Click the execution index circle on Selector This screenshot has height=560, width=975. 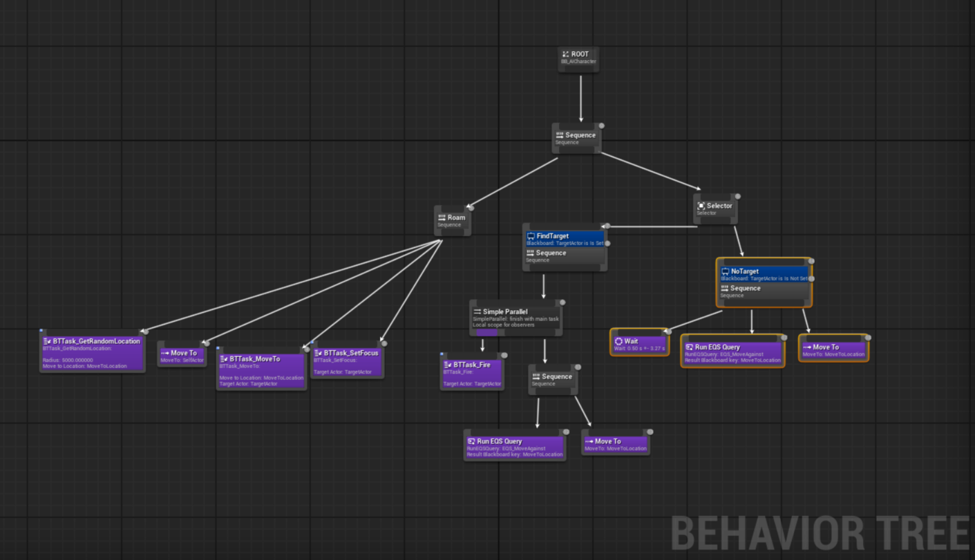point(738,197)
